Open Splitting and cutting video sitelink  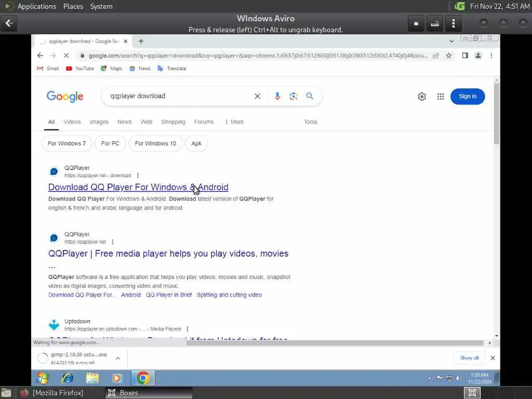229,295
